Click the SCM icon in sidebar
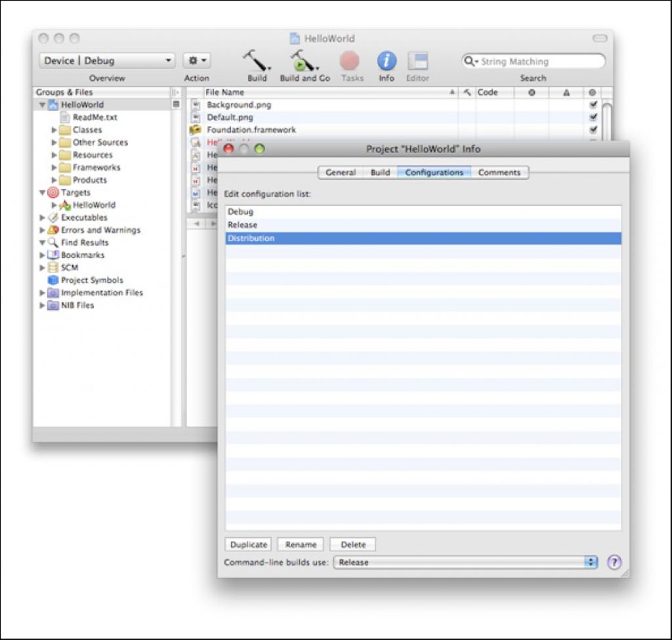This screenshot has width=672, height=640. (x=53, y=268)
